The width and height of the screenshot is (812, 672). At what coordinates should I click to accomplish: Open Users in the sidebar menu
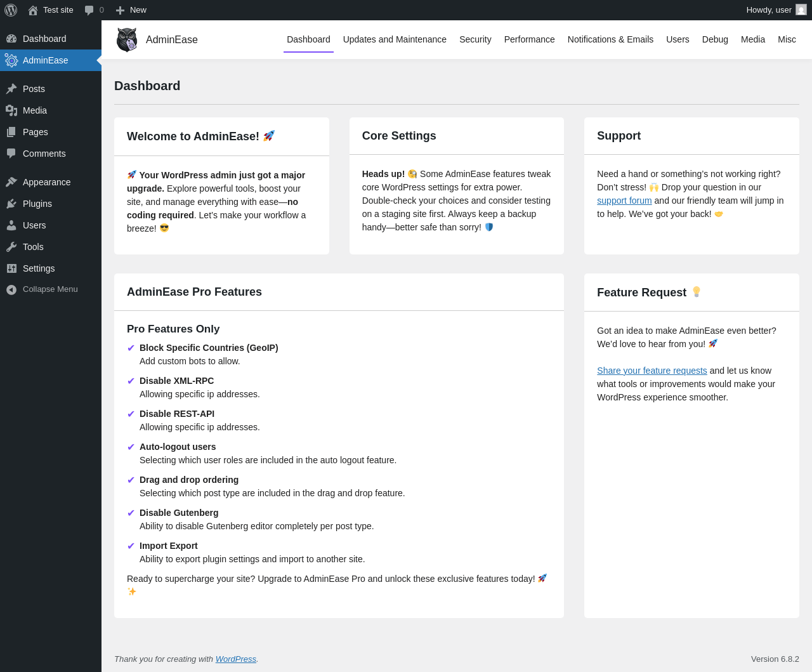51,225
